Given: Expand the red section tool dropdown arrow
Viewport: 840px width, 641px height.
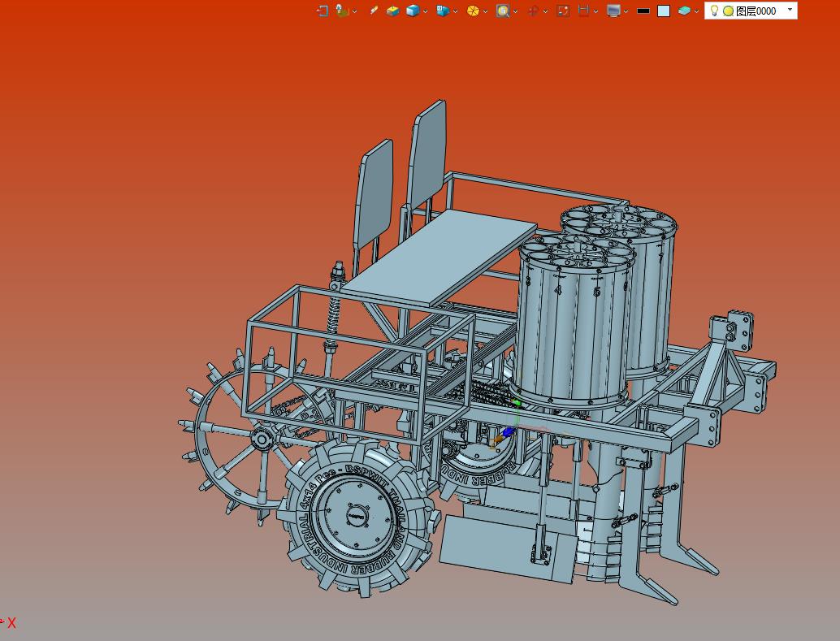Looking at the screenshot, I should (x=545, y=11).
